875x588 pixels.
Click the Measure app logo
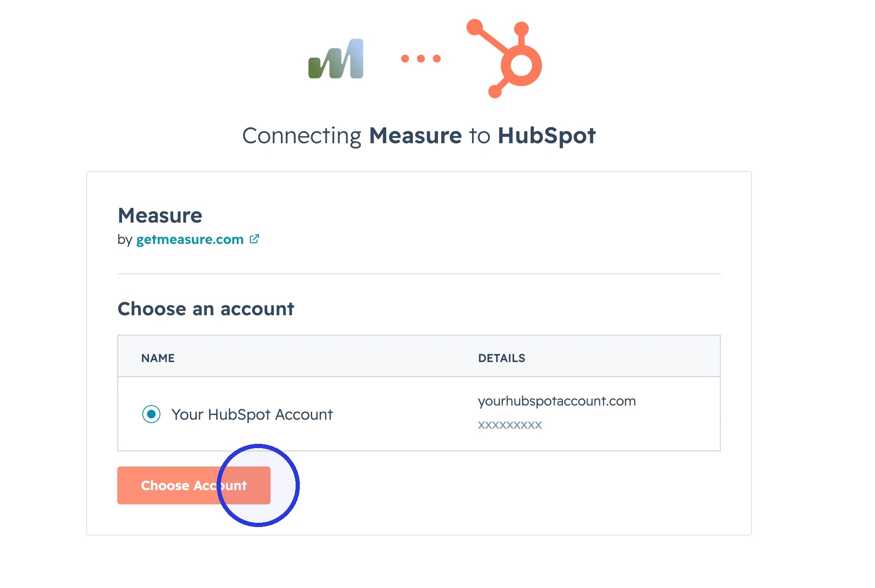pos(336,59)
